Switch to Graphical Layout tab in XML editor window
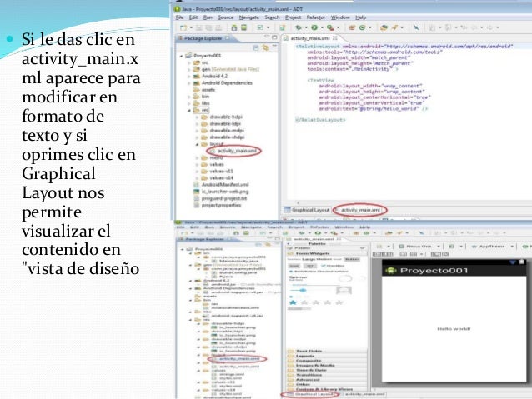This screenshot has width=532, height=399. (307, 210)
